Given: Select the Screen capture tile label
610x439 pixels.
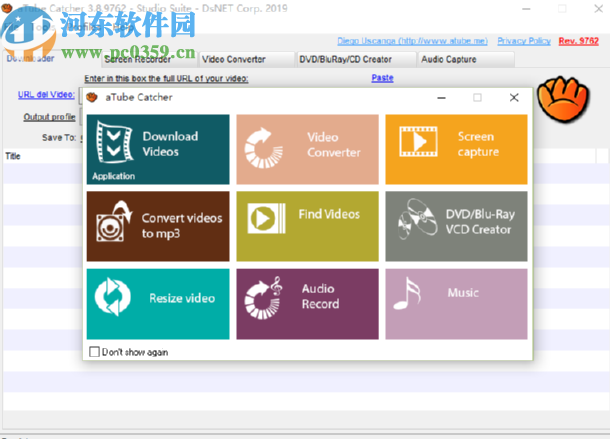Looking at the screenshot, I should point(478,144).
